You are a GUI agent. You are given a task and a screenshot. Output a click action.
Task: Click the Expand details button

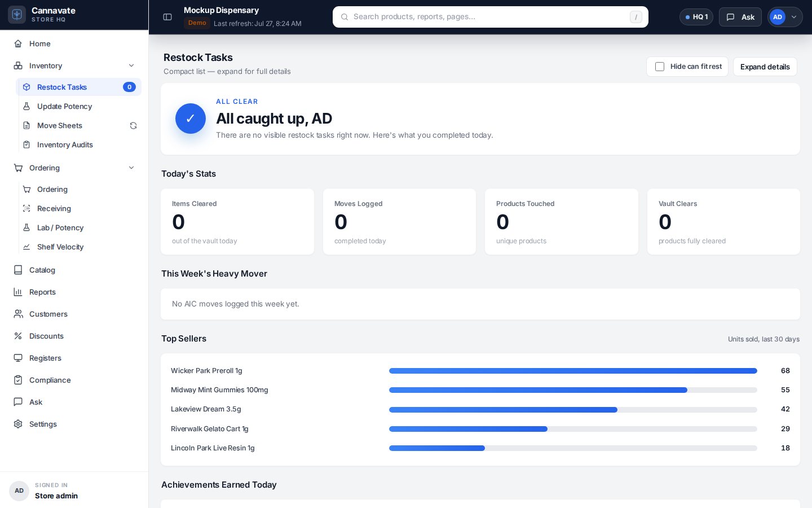coord(765,67)
